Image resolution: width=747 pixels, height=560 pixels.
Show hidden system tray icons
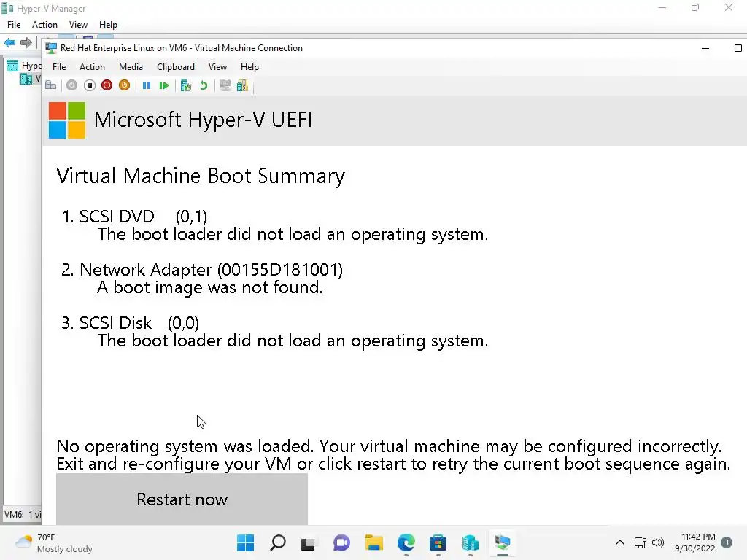pyautogui.click(x=620, y=542)
